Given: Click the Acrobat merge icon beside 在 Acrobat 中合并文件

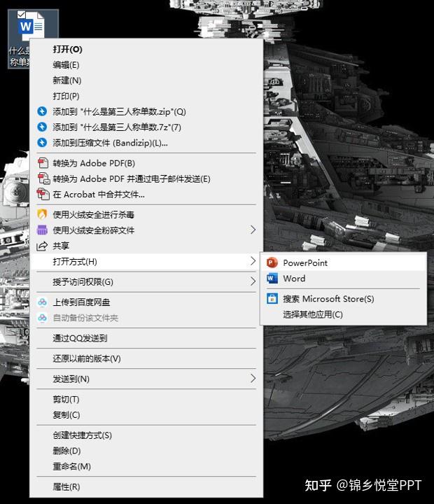Looking at the screenshot, I should click(x=43, y=194).
